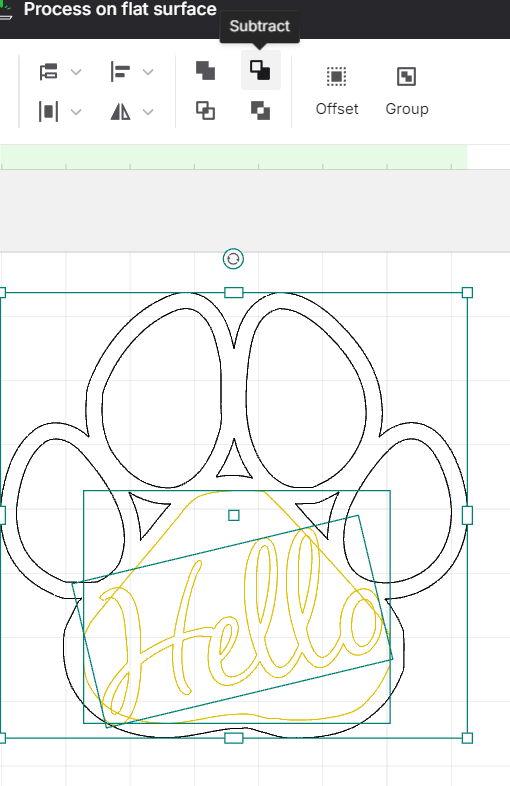This screenshot has height=786, width=510.
Task: Click the Offset label text
Action: pos(337,109)
